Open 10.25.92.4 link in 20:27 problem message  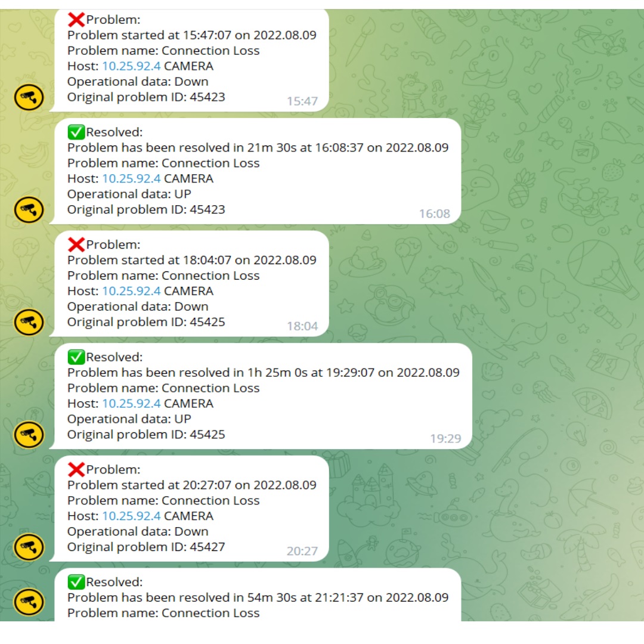(x=131, y=516)
